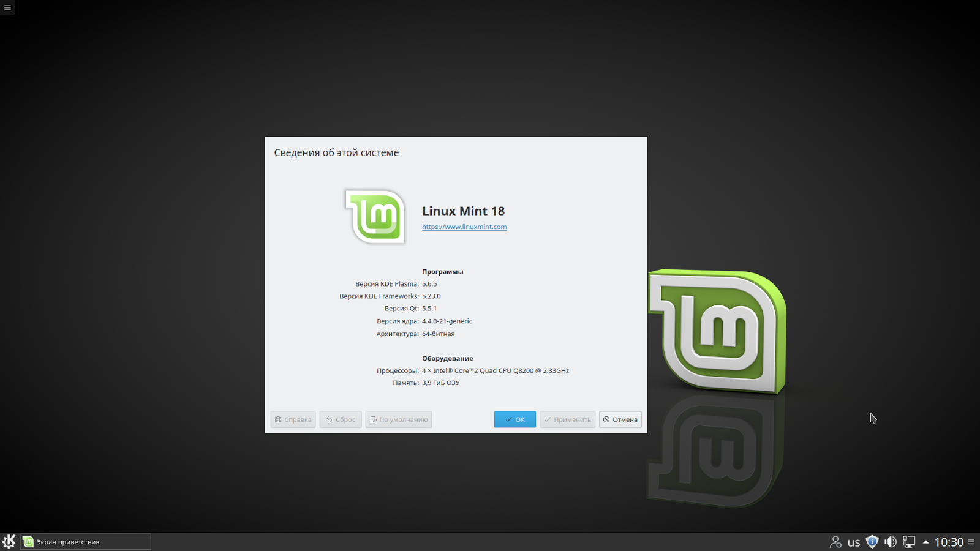Viewport: 980px width, 551px height.
Task: Mute audio via the speaker tray icon
Action: [891, 541]
